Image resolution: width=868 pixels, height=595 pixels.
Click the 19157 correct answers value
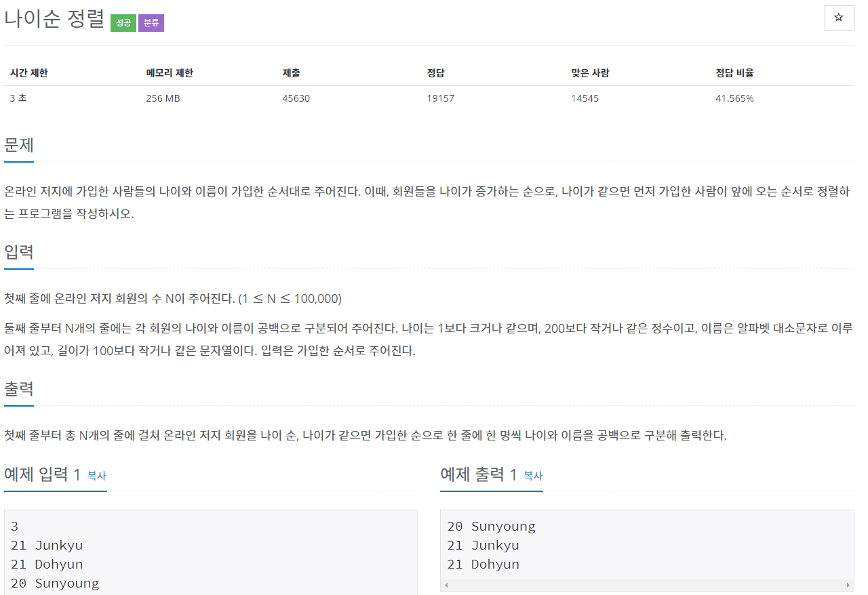click(x=440, y=98)
